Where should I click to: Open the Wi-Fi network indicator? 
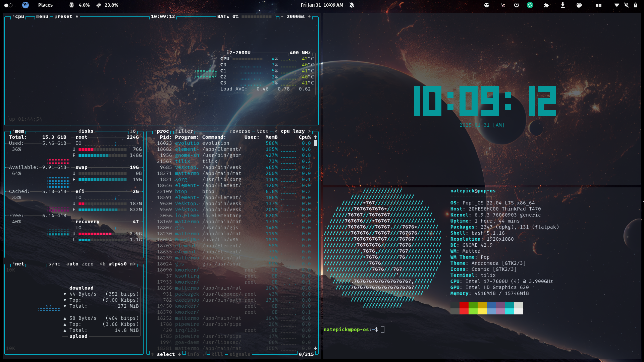617,5
